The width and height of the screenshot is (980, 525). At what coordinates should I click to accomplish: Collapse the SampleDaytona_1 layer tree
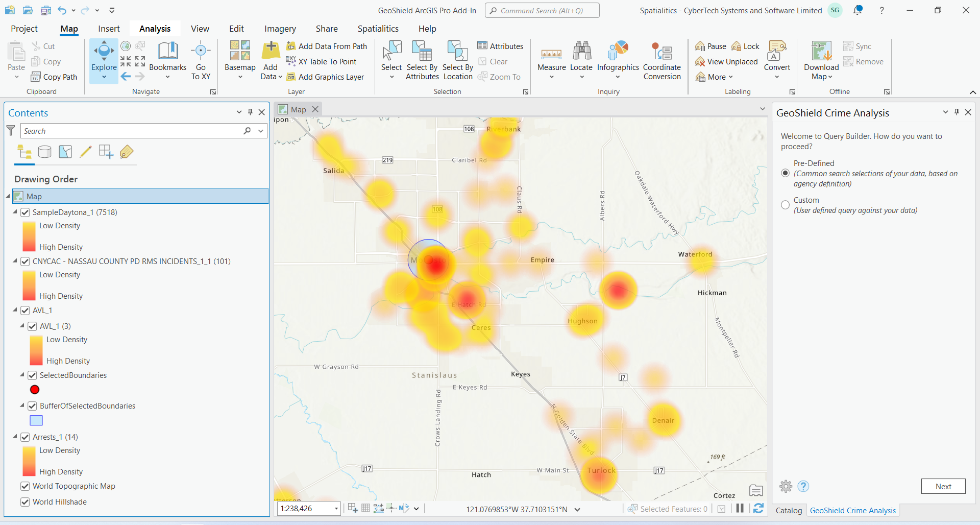tap(15, 212)
